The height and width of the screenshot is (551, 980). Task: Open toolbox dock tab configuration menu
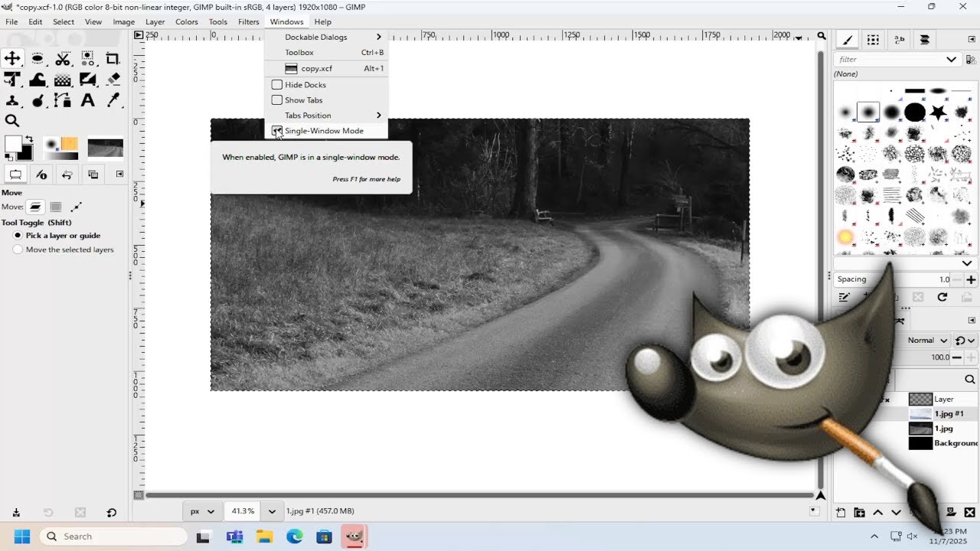pos(119,174)
